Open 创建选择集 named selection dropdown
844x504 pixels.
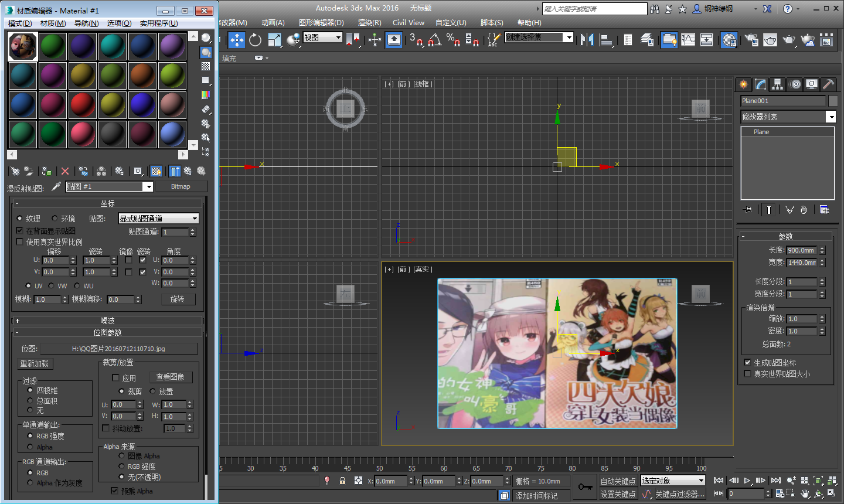[x=539, y=37]
